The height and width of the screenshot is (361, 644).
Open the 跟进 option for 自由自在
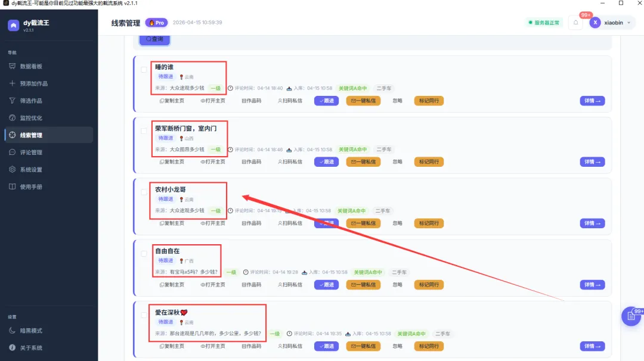click(326, 285)
